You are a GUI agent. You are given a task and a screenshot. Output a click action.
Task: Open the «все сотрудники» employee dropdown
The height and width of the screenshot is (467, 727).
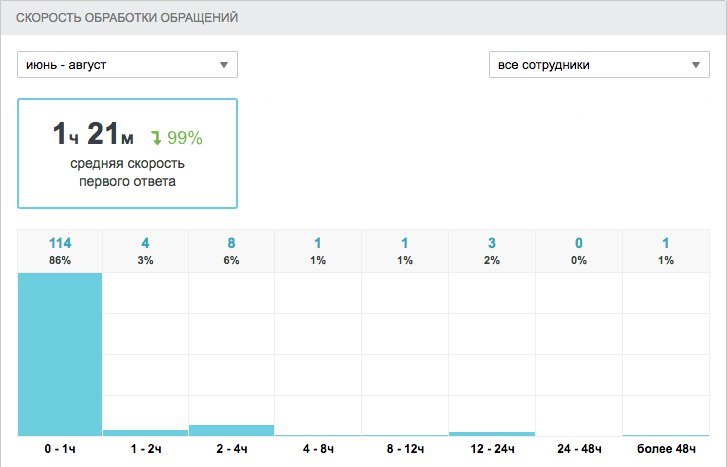598,65
